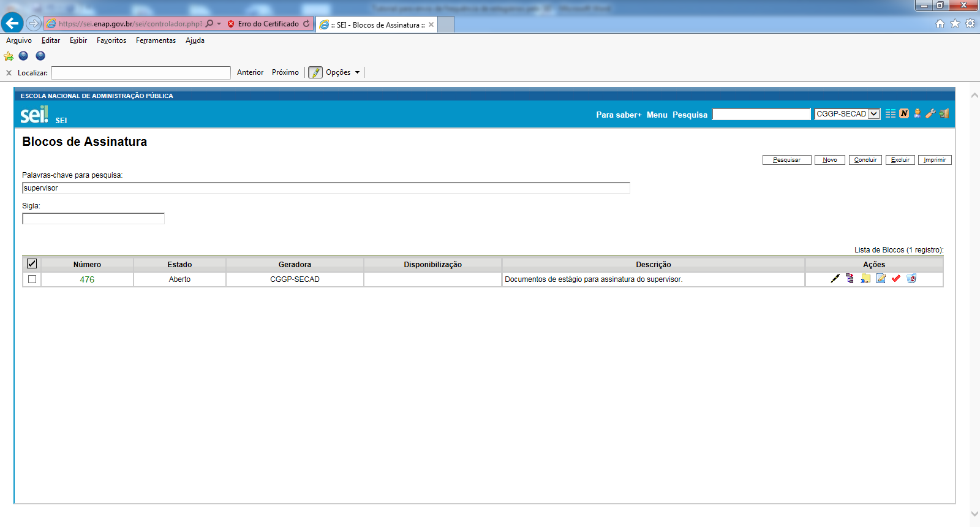Refresh the page via the reload icon
The height and width of the screenshot is (527, 980).
[306, 24]
